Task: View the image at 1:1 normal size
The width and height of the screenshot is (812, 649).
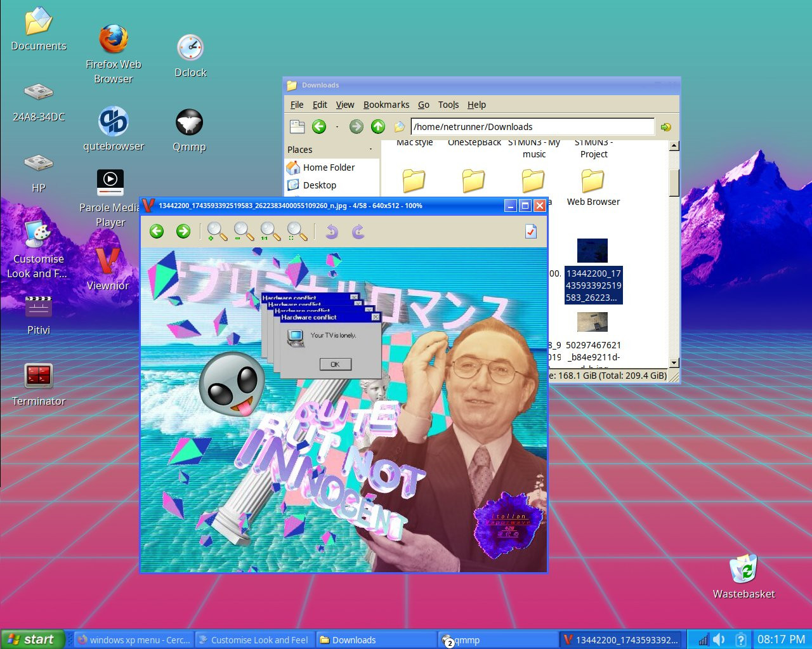Action: pyautogui.click(x=269, y=232)
